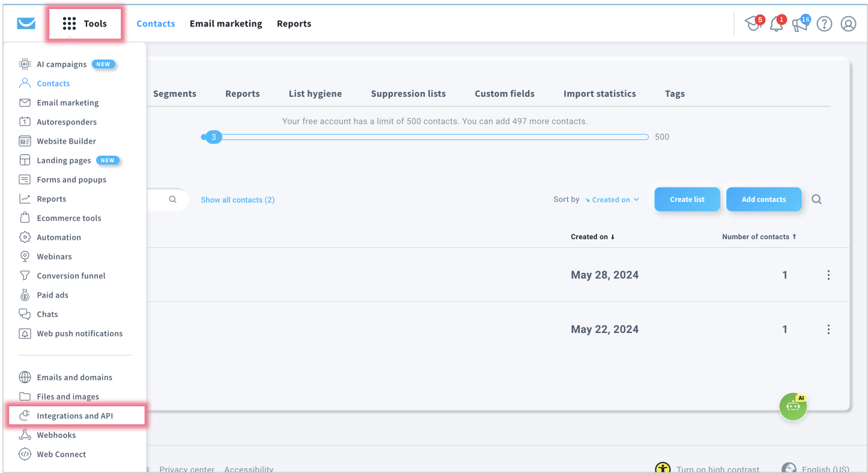Screen dimensions: 868x473
Task: Click the Landing pages layout icon
Action: tap(25, 160)
